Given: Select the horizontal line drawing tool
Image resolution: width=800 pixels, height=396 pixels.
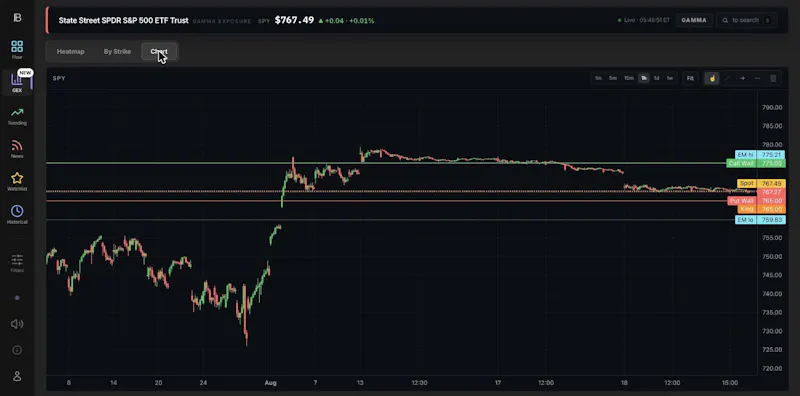Looking at the screenshot, I should point(757,78).
